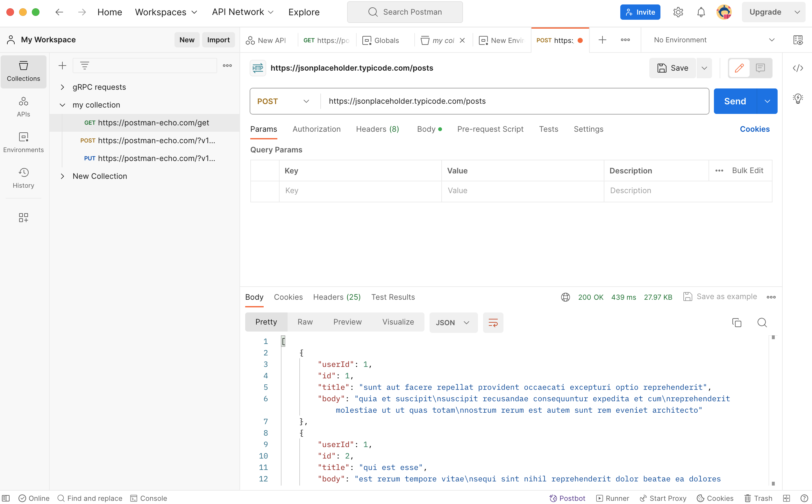Go back using the left arrow

point(59,12)
